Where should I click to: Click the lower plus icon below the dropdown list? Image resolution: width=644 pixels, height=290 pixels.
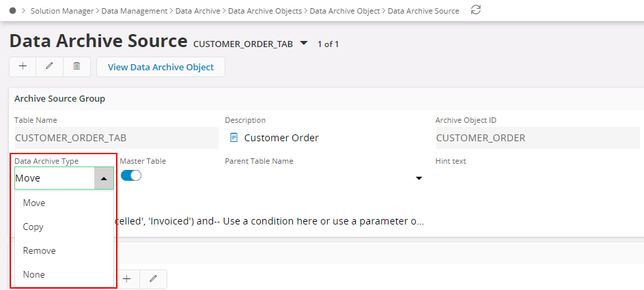[x=126, y=278]
